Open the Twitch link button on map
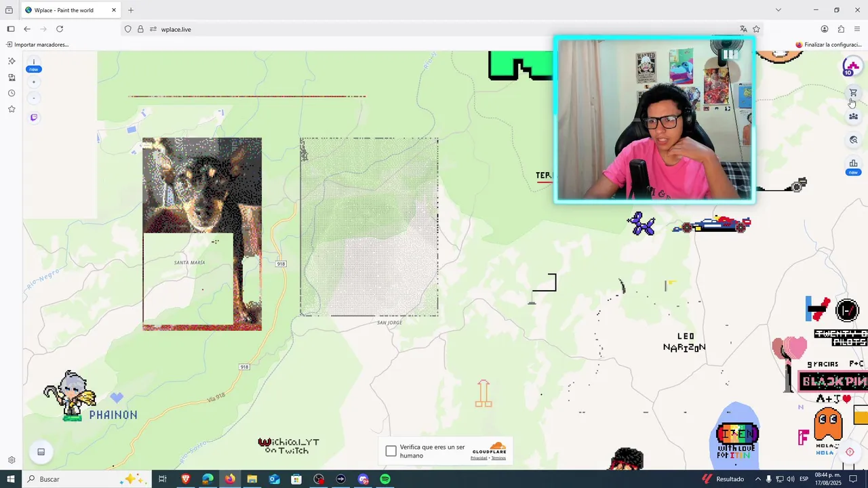This screenshot has width=868, height=488. pyautogui.click(x=34, y=117)
